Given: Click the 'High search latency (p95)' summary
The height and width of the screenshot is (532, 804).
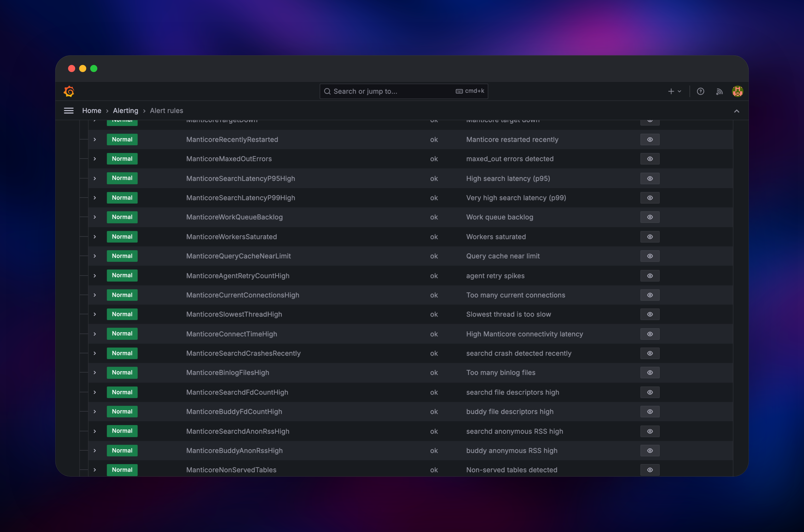Looking at the screenshot, I should 508,178.
